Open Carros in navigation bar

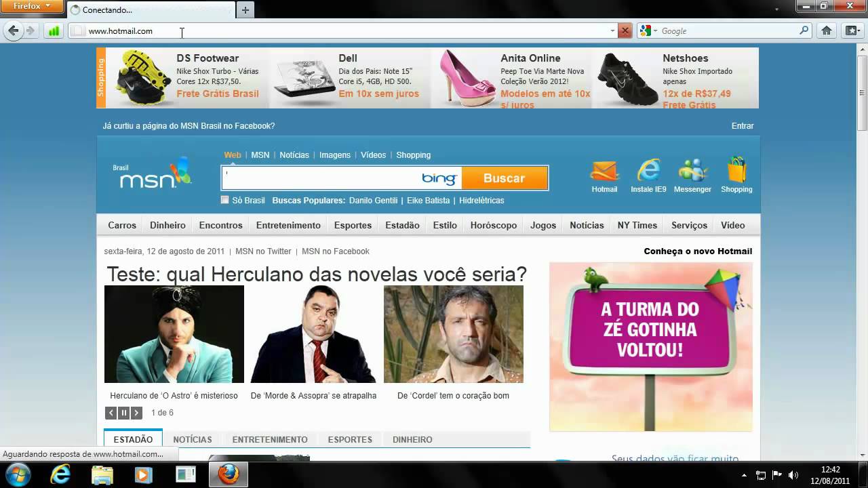(122, 225)
